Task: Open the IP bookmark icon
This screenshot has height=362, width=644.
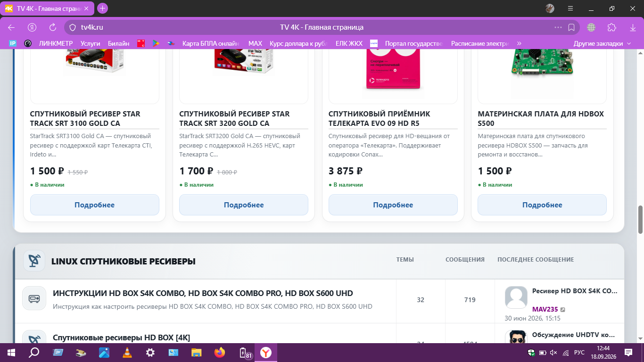Action: 13,43
